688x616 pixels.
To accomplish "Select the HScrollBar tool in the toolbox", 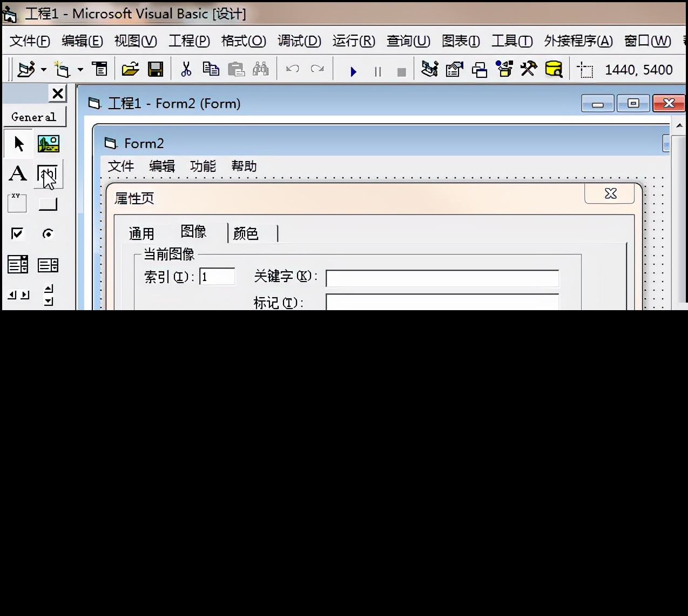I will [x=18, y=295].
